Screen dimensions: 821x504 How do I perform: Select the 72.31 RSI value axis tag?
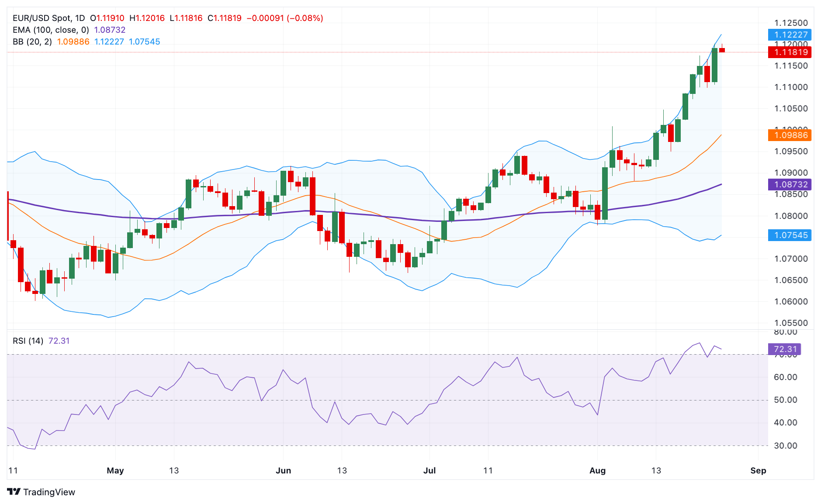coord(784,349)
